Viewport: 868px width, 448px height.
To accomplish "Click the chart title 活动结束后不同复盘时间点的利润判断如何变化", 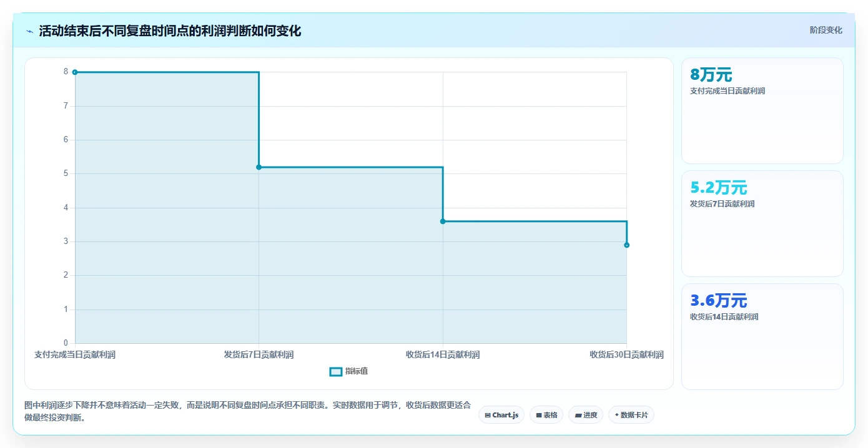I will [x=170, y=31].
